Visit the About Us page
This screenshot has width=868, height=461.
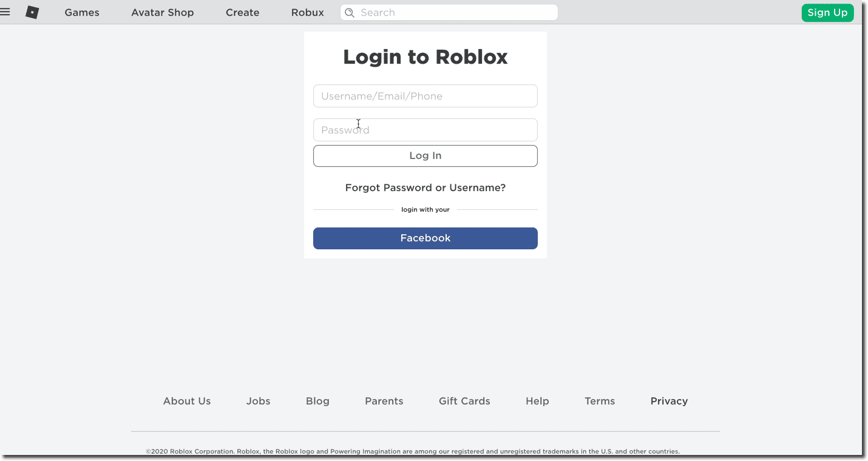pos(186,401)
